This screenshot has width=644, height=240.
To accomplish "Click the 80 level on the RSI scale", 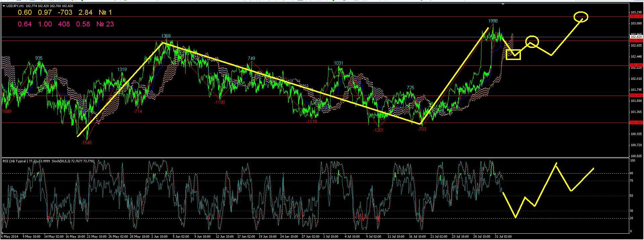I will pos(632,173).
